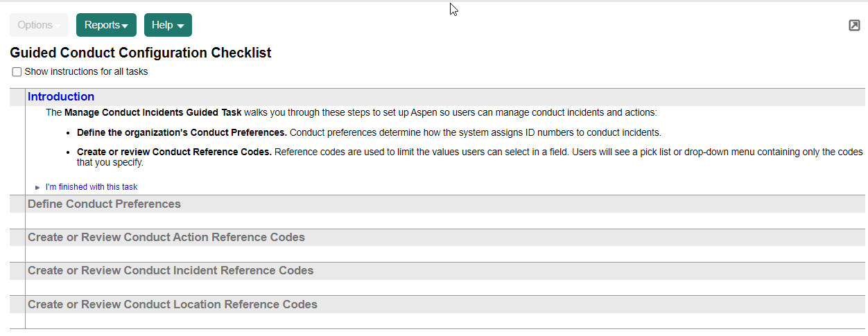The image size is (868, 336).
Task: Click the caret arrow on Help button
Action: click(180, 26)
